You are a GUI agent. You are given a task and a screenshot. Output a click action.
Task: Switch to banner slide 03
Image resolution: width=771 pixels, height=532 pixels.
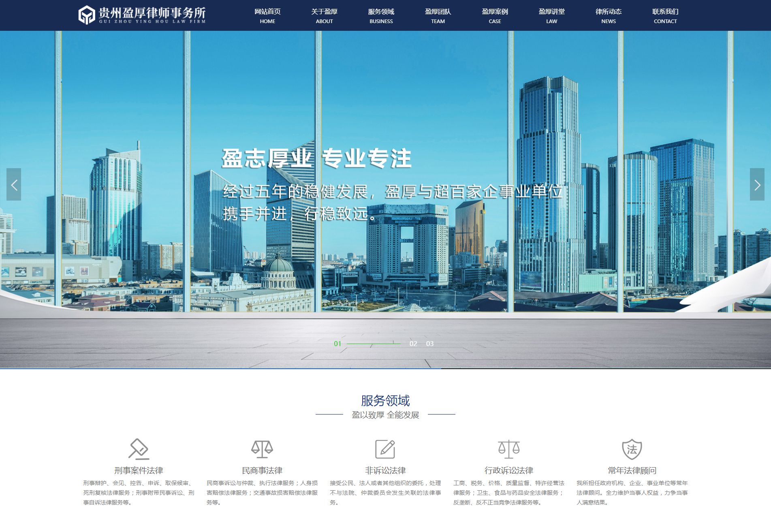[429, 344]
